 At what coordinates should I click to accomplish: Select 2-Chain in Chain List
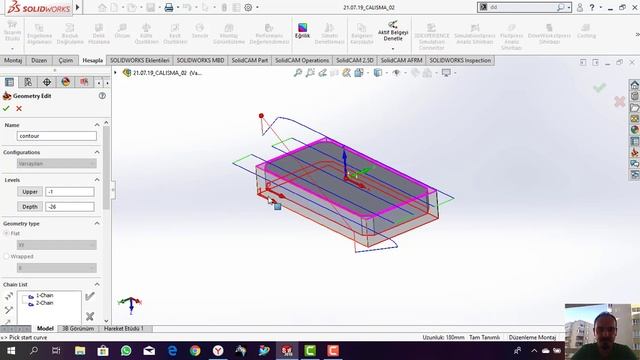(x=44, y=303)
